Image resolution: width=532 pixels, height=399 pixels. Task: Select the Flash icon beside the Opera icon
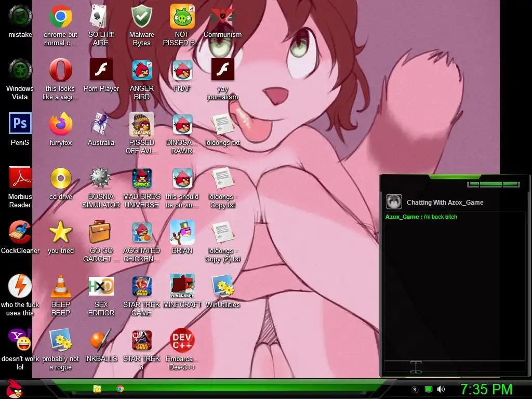[x=101, y=69]
